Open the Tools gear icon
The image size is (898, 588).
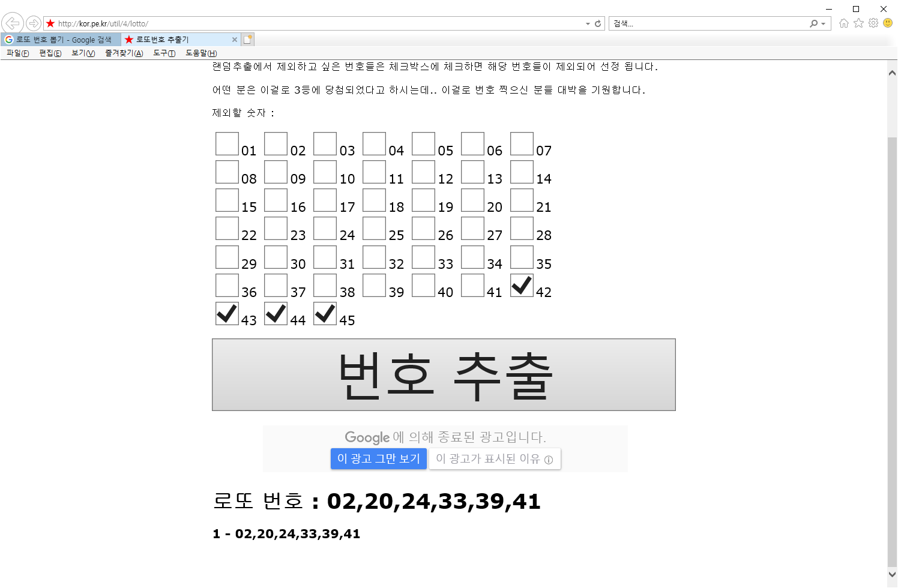coord(873,23)
